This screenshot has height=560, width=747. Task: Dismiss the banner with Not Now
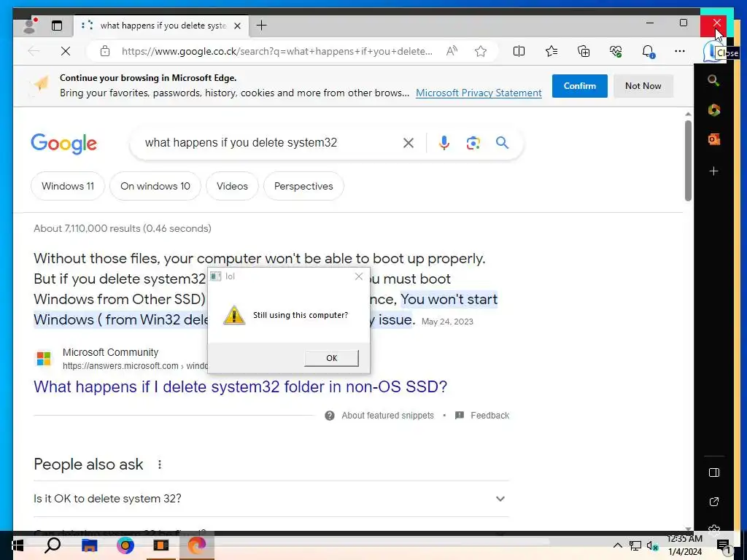coord(643,86)
